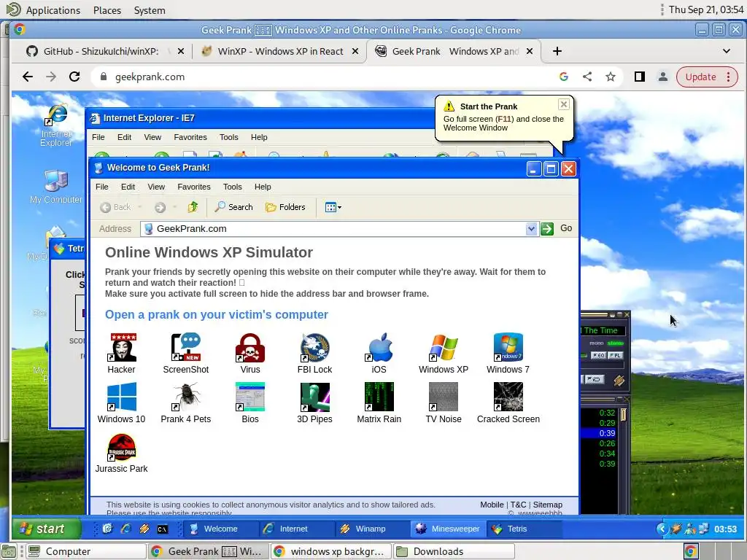Click the Up folder toolbar icon
747x560 pixels.
pyautogui.click(x=193, y=207)
